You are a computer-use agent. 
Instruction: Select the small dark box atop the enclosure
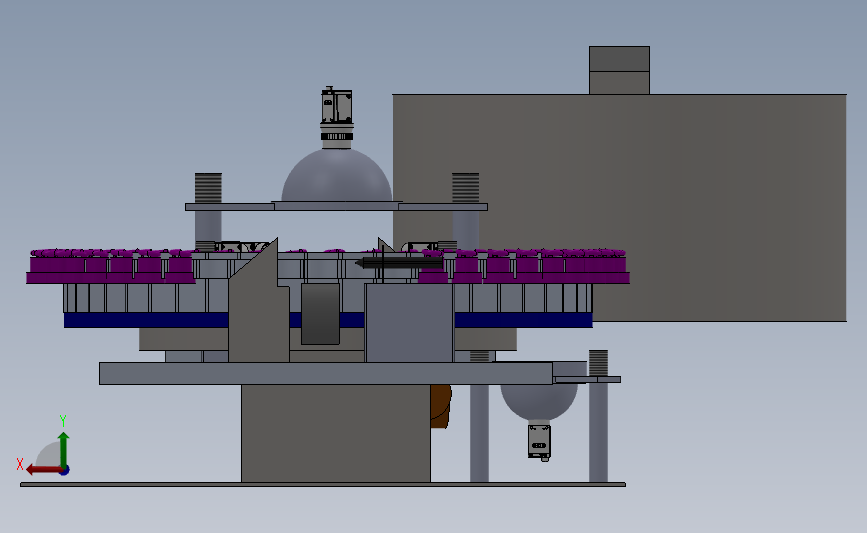click(x=619, y=70)
